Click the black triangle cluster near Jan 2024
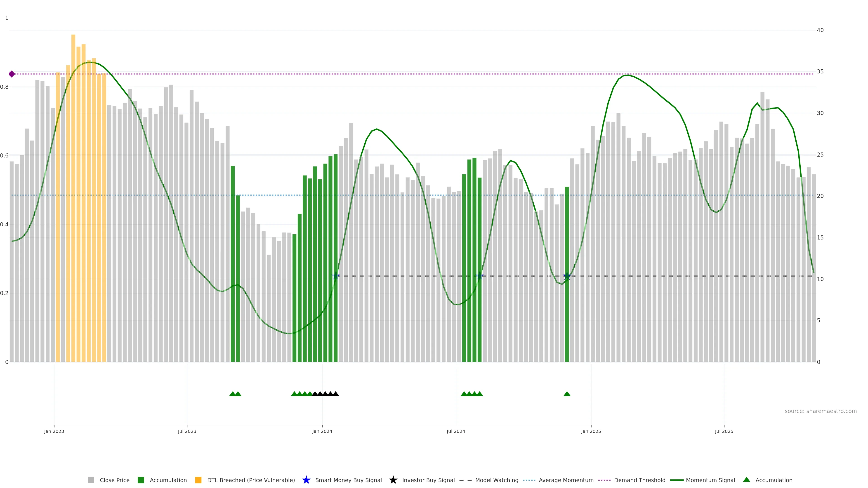 tap(325, 394)
